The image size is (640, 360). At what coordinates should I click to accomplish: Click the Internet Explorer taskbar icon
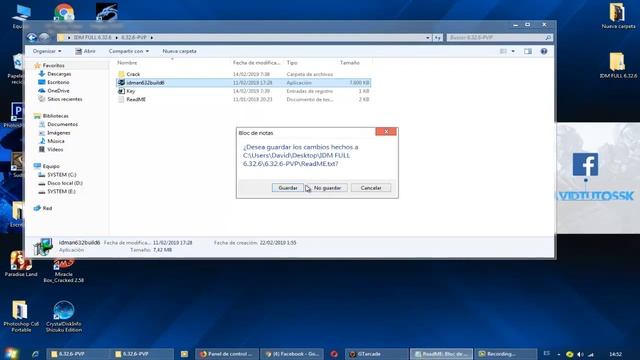click(35, 354)
